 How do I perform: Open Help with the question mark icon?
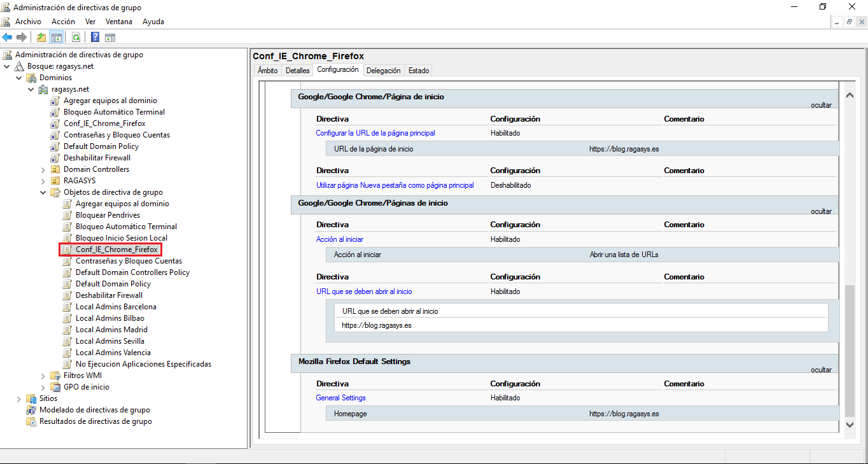[x=95, y=37]
